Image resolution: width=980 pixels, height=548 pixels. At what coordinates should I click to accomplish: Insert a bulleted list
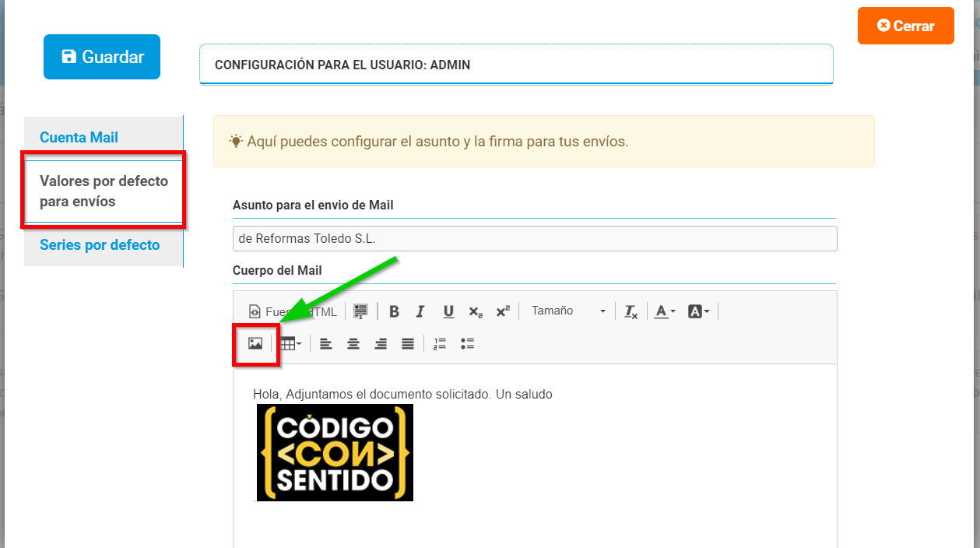click(467, 343)
